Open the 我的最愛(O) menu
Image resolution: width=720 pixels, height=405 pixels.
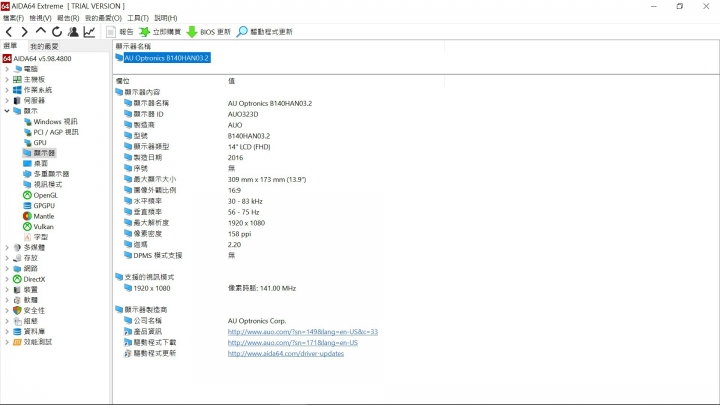click(103, 18)
